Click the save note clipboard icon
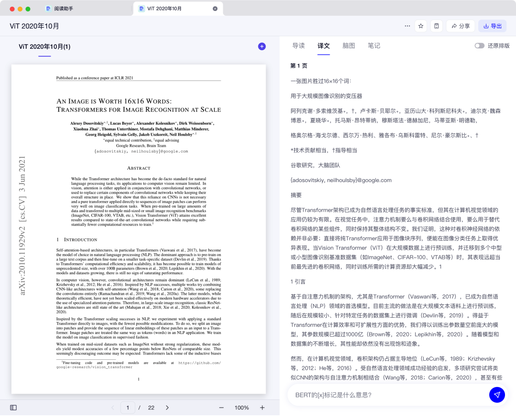This screenshot has height=420, width=516. click(436, 26)
